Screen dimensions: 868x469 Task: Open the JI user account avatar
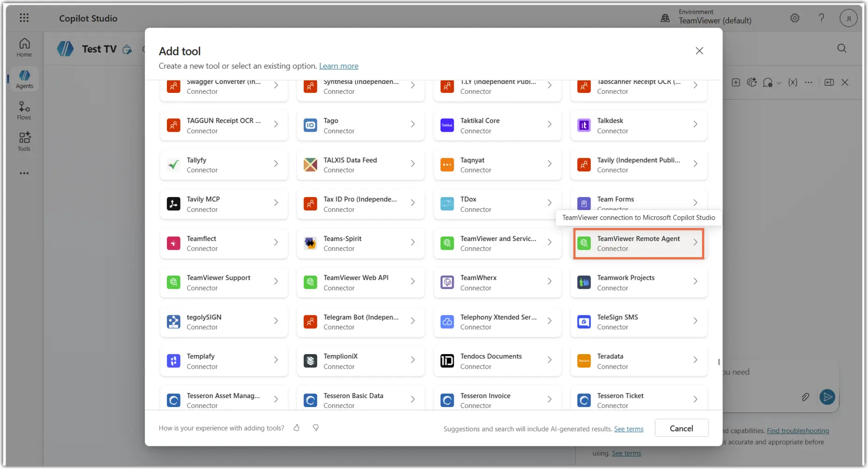[x=848, y=18]
